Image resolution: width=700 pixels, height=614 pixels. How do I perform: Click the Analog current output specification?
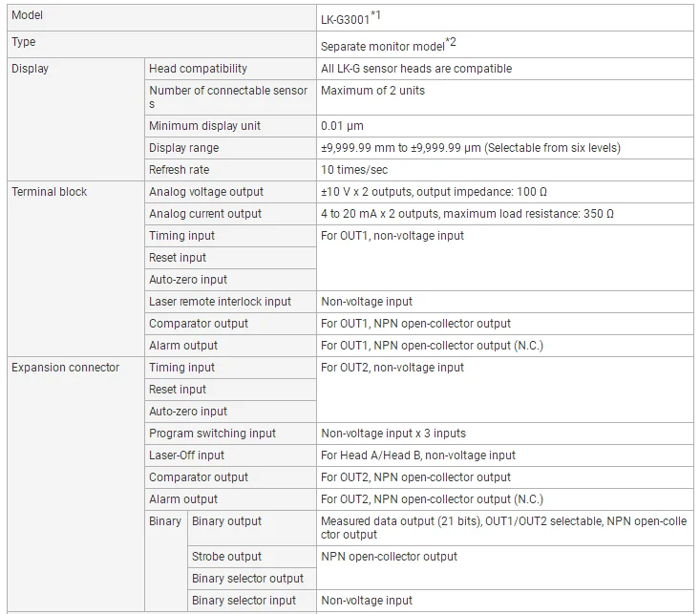pyautogui.click(x=467, y=214)
